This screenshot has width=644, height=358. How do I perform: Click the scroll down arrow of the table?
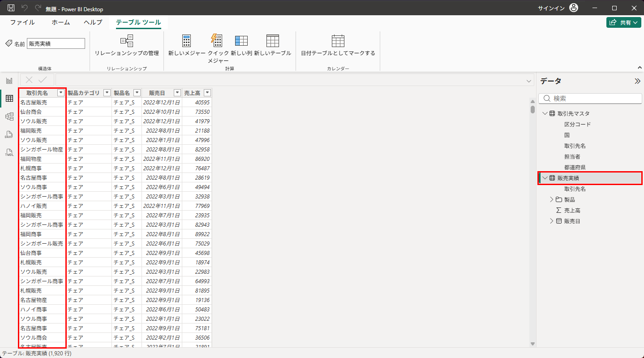[532, 344]
